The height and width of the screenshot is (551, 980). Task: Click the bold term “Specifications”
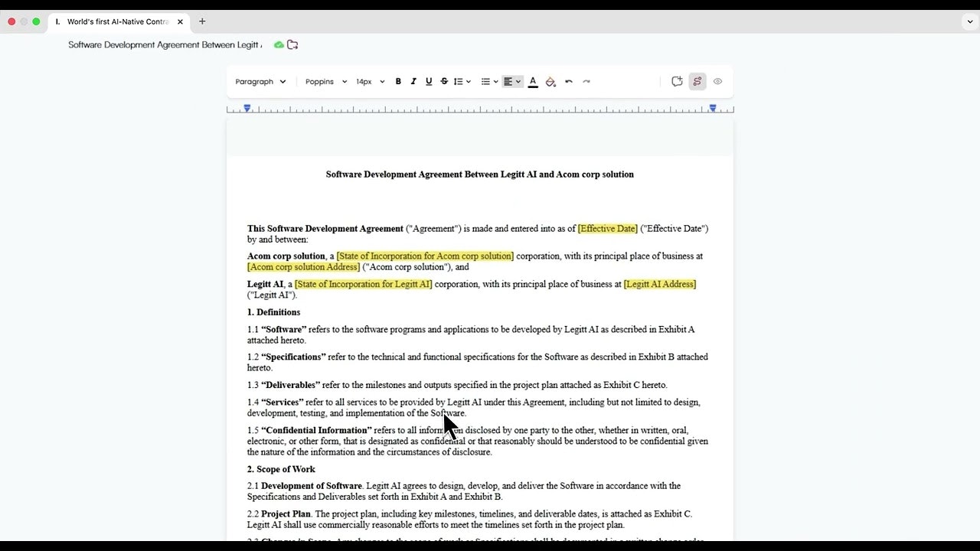pyautogui.click(x=293, y=357)
